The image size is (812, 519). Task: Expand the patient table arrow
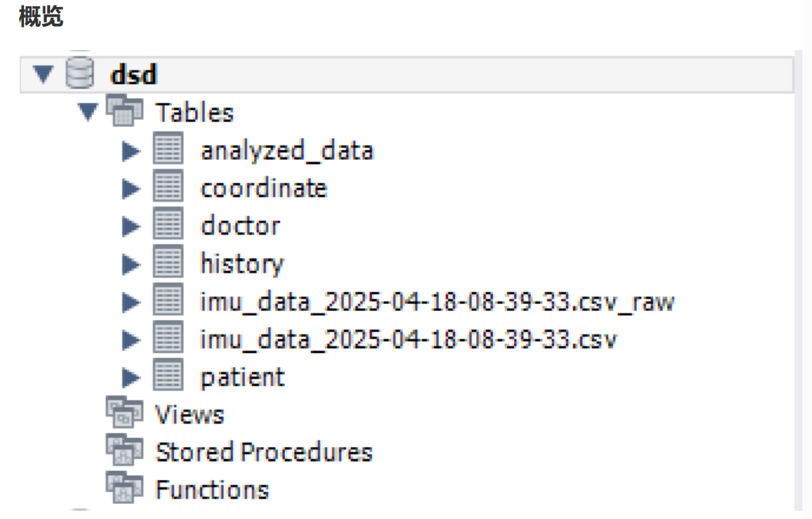point(131,377)
